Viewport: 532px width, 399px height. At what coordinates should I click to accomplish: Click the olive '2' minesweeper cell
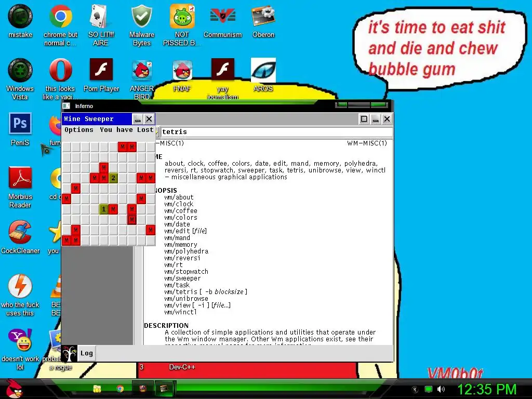point(113,178)
